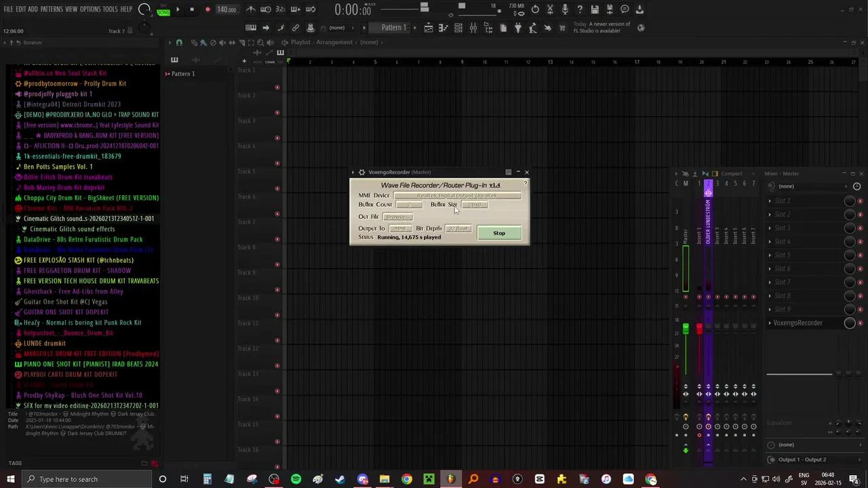The image size is (868, 488).
Task: Open the EDIT menu
Action: click(21, 9)
